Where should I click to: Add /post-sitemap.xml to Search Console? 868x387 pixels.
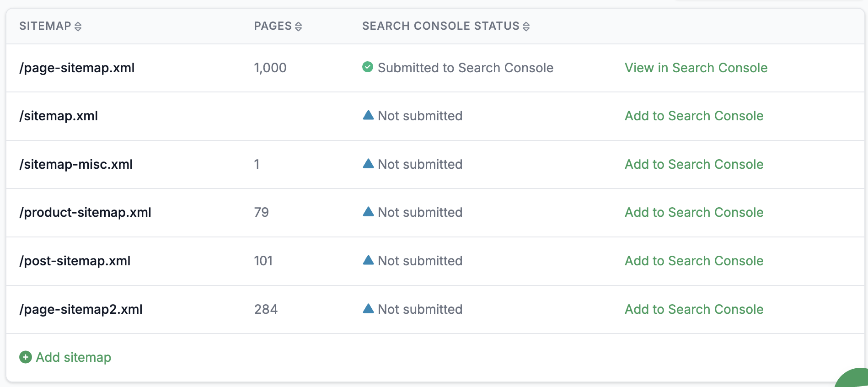tap(694, 261)
